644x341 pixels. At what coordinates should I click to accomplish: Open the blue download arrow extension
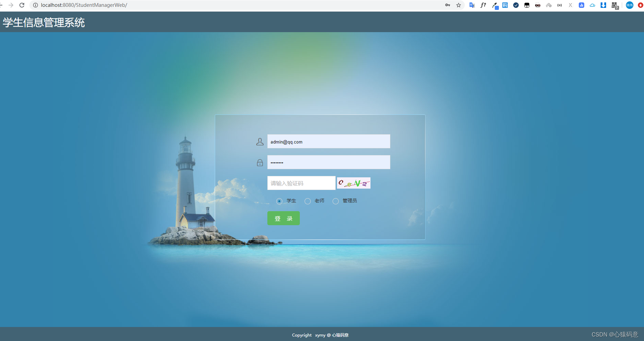[603, 5]
